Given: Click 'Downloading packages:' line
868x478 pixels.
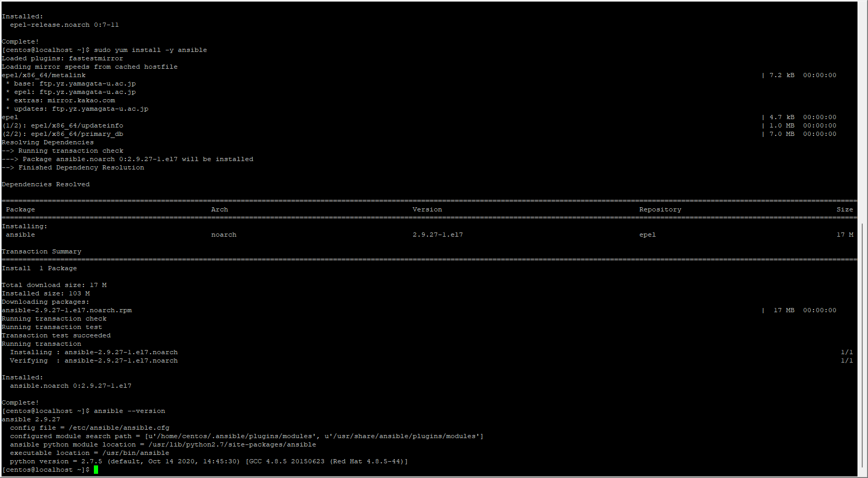Looking at the screenshot, I should tap(46, 302).
